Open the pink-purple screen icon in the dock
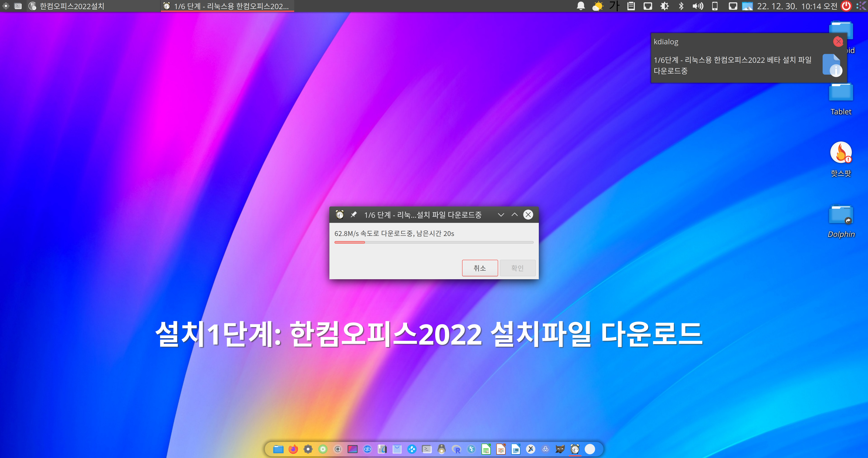The width and height of the screenshot is (868, 458). [352, 449]
